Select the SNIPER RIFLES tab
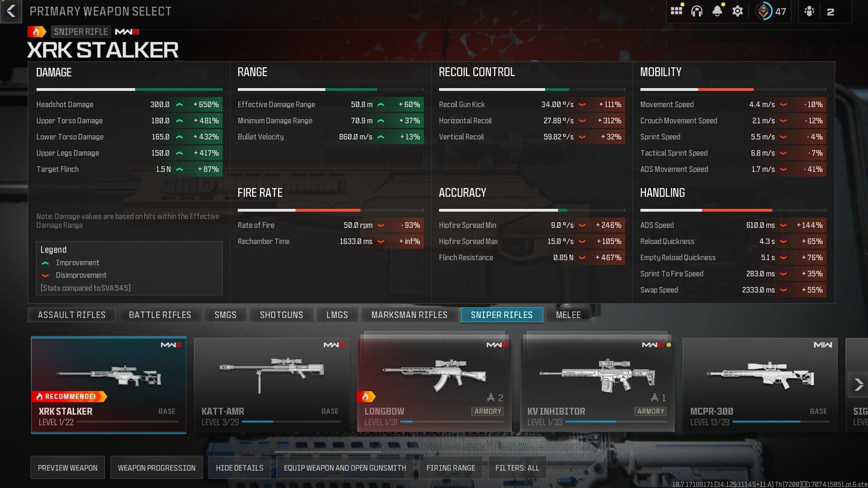This screenshot has width=868, height=488. click(501, 314)
